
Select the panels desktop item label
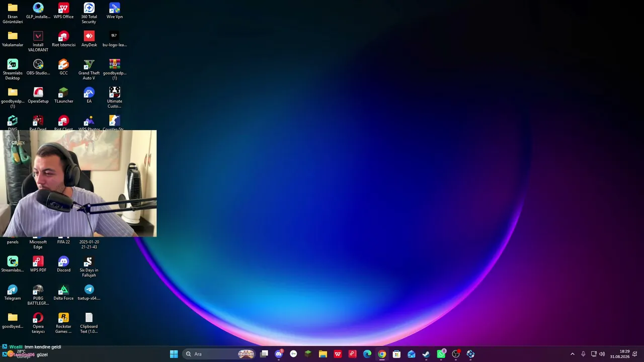tap(13, 242)
